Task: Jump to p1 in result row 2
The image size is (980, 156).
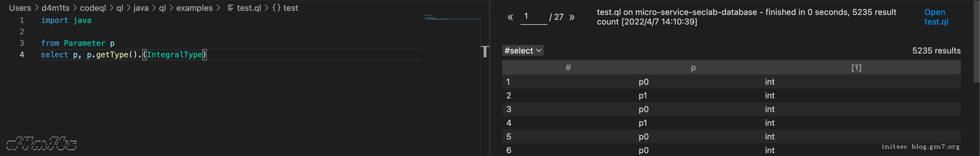Action: click(642, 96)
